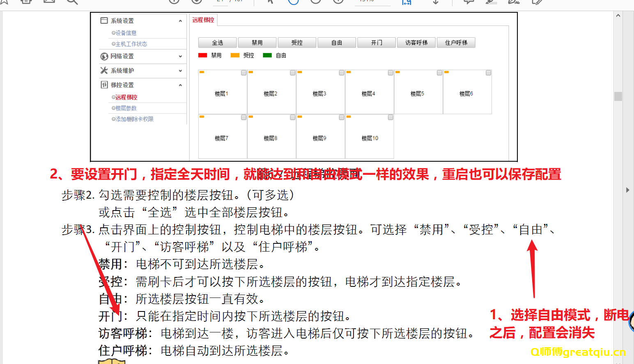The height and width of the screenshot is (364, 634).
Task: Select the Print document icon
Action: point(25,2)
